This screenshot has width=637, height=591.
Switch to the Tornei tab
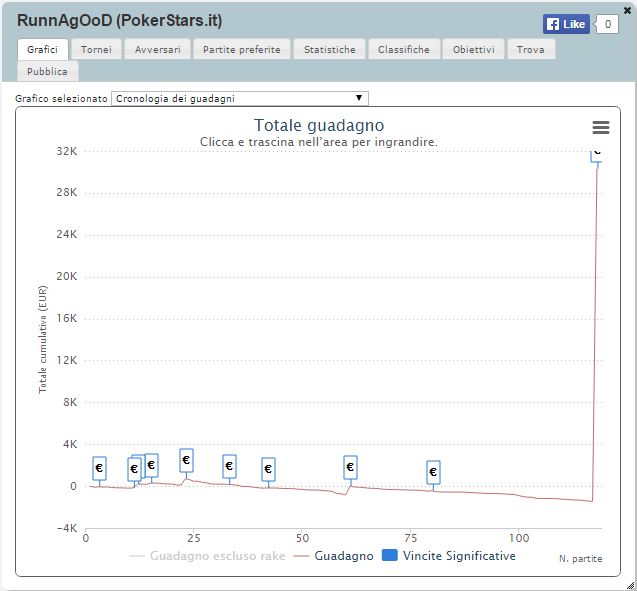[96, 49]
